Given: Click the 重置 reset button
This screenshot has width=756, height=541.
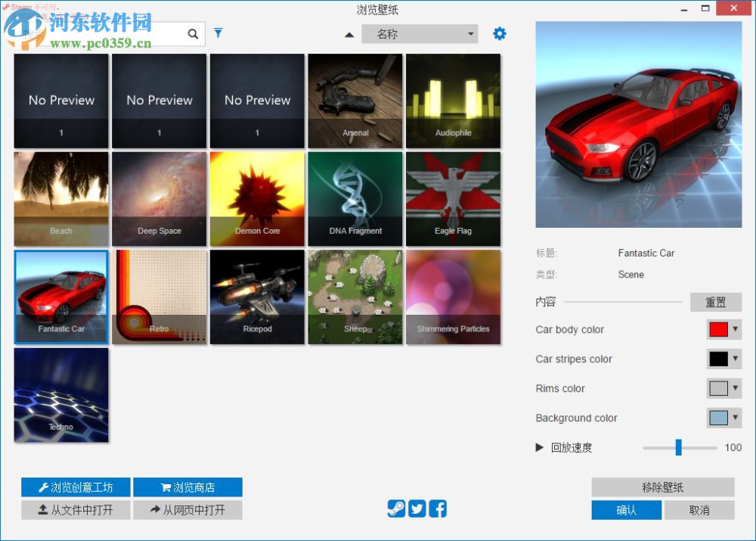Looking at the screenshot, I should click(715, 302).
